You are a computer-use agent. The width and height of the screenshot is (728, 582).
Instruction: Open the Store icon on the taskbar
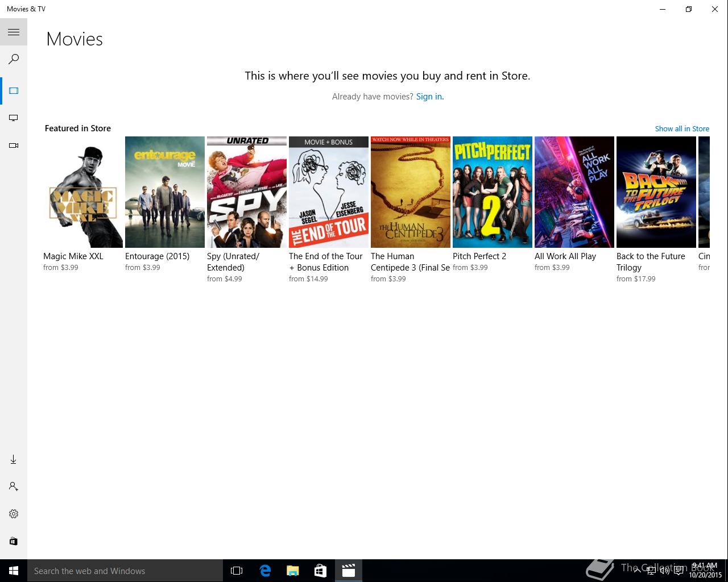tap(320, 571)
